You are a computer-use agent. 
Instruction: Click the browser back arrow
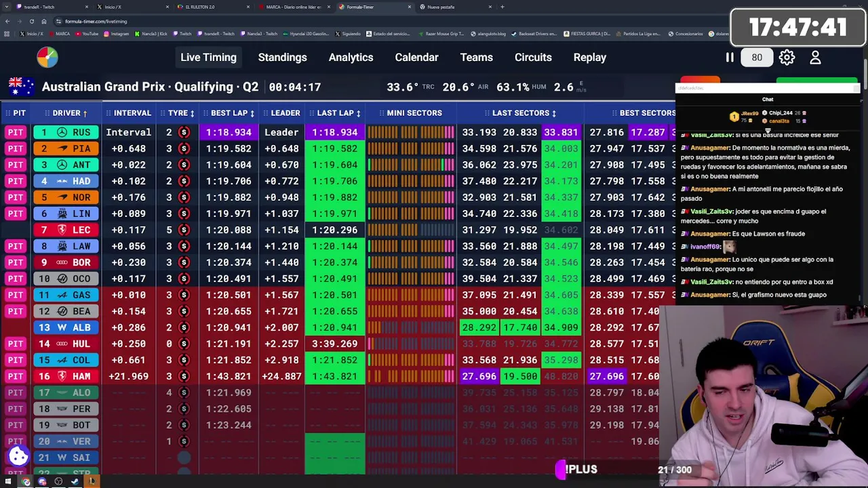7,21
